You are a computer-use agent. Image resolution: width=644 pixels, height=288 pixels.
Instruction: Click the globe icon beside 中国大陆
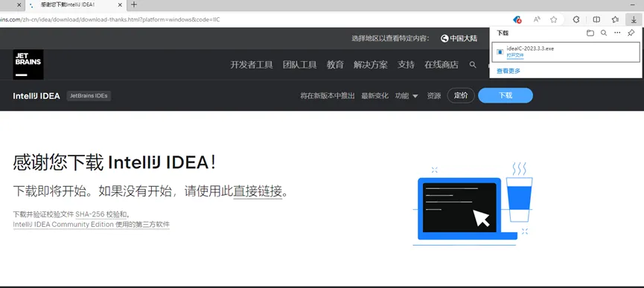pos(444,39)
